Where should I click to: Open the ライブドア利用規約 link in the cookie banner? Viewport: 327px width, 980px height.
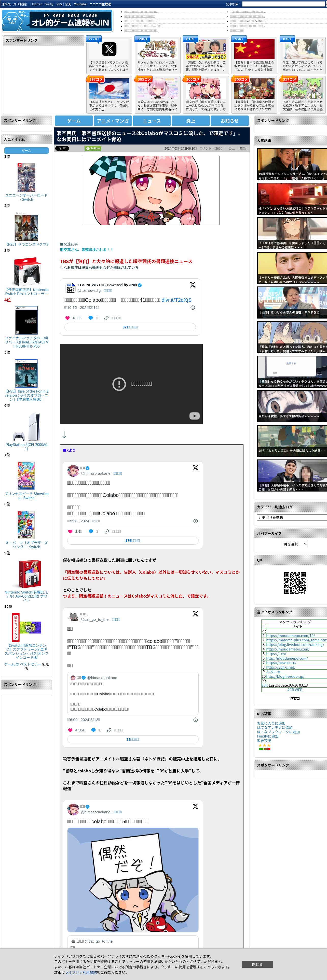81,972
